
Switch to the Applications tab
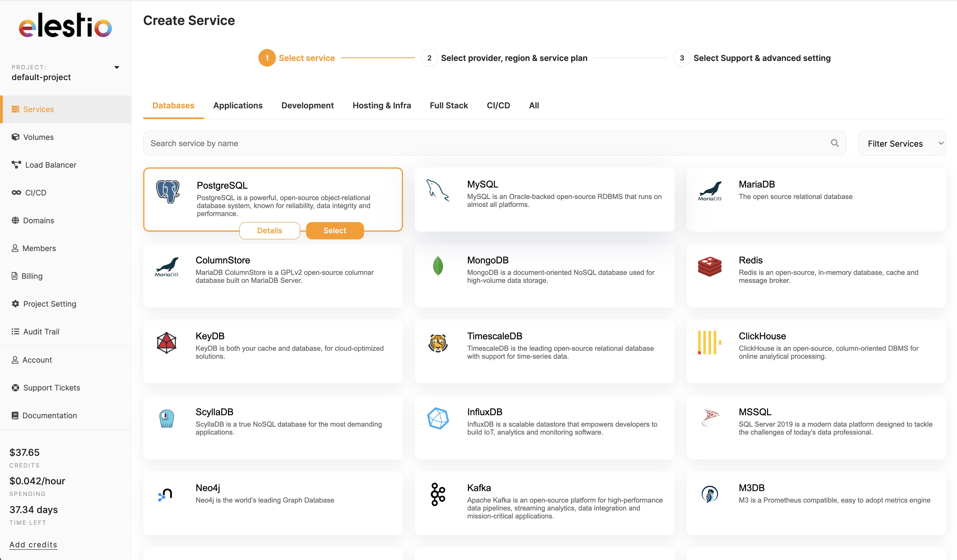point(238,105)
